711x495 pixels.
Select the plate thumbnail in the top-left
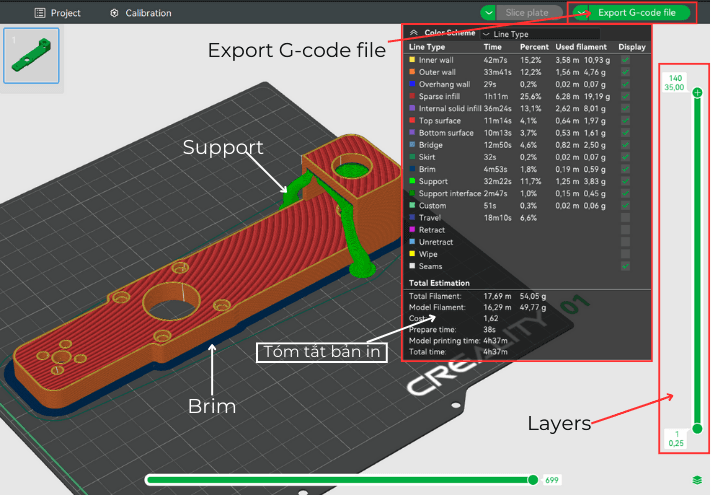[32, 55]
